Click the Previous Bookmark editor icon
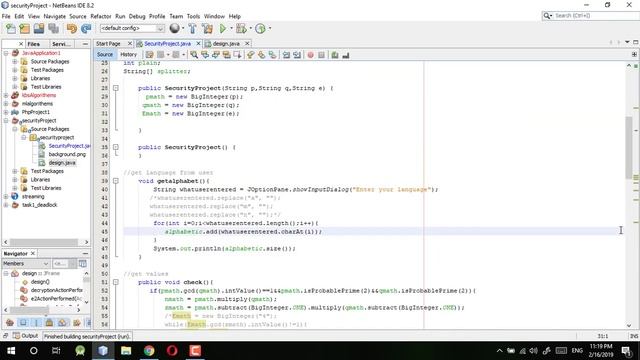Image resolution: width=640 pixels, height=360 pixels. pyautogui.click(x=251, y=55)
